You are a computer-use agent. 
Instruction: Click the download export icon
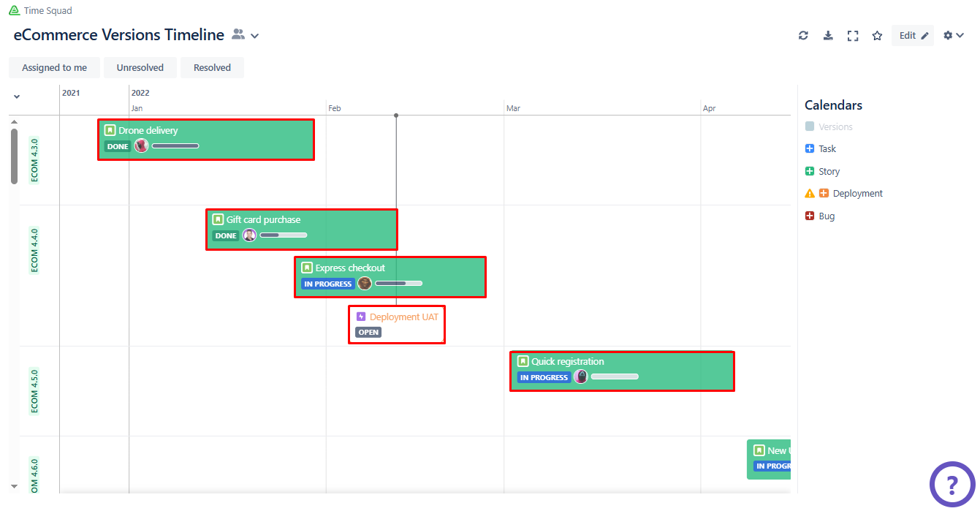(828, 36)
